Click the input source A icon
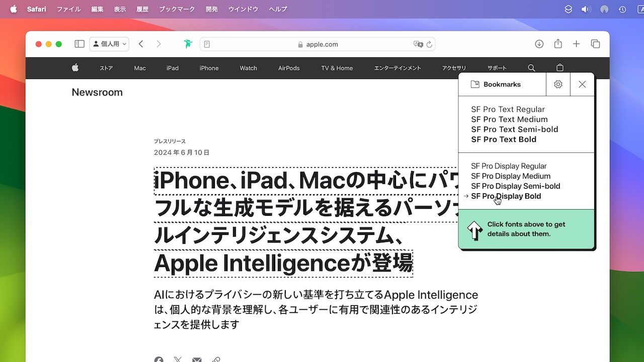Screen dimensions: 644x362 640,9
